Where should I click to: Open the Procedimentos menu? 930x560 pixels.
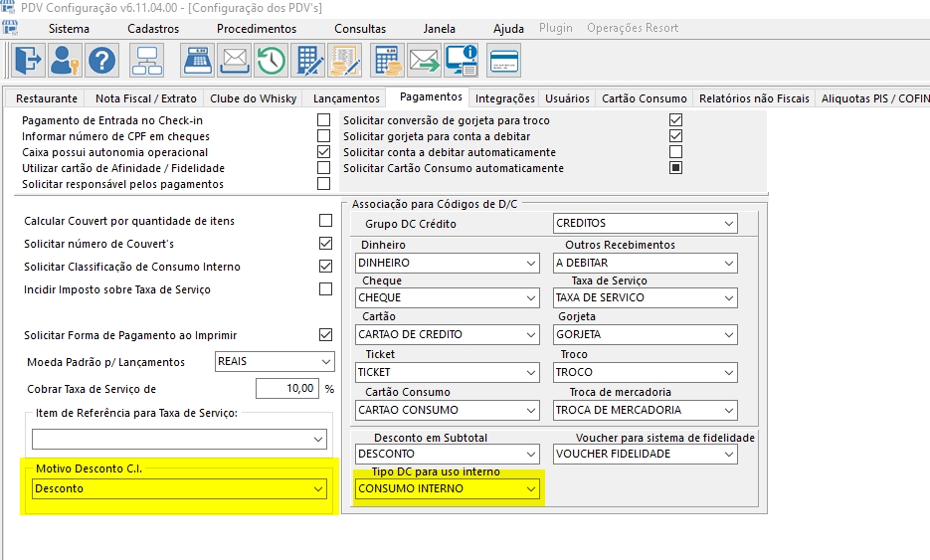coord(257,29)
